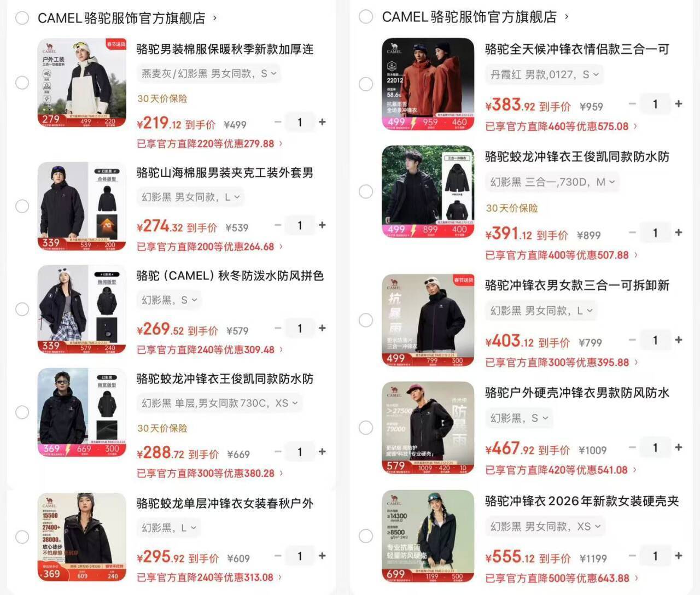View discount details 优惠279.88

coord(209,144)
